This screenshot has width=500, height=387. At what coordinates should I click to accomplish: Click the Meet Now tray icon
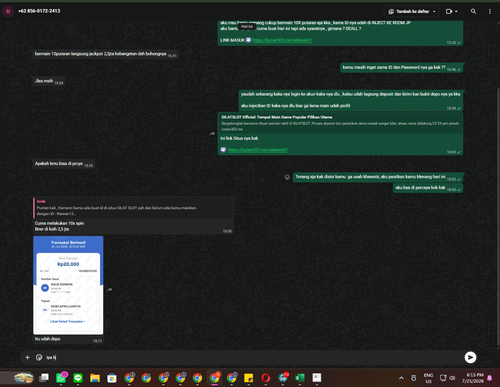click(413, 378)
